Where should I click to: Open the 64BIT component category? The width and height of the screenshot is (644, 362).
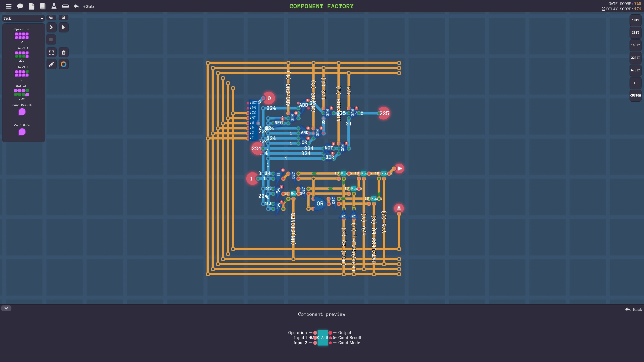635,70
